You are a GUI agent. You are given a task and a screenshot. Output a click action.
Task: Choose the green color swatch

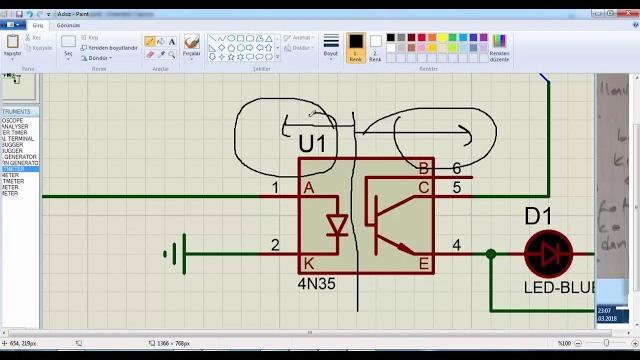(x=453, y=38)
